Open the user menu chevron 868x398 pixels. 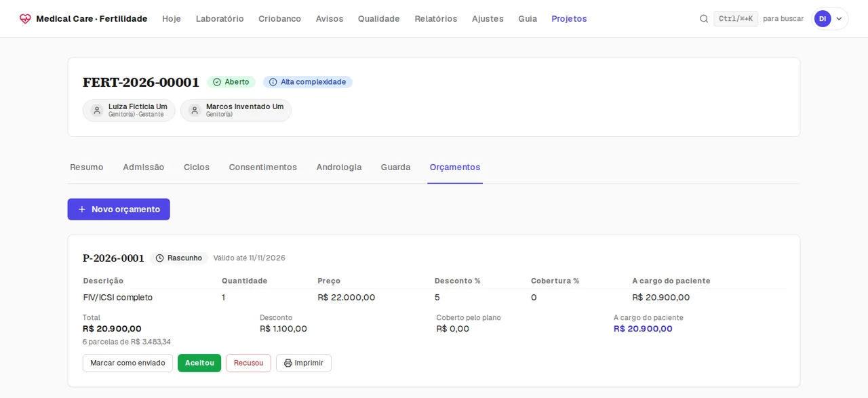point(839,19)
